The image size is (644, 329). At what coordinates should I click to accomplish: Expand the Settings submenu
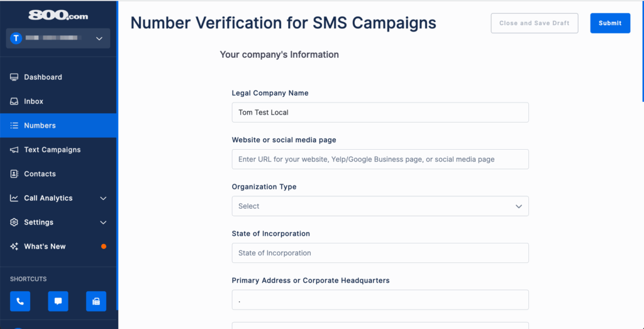pos(103,222)
